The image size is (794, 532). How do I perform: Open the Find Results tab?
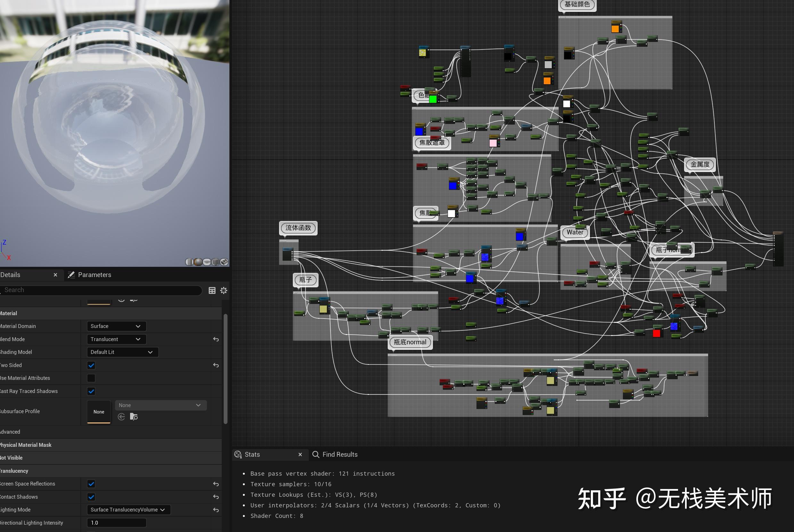click(x=340, y=454)
